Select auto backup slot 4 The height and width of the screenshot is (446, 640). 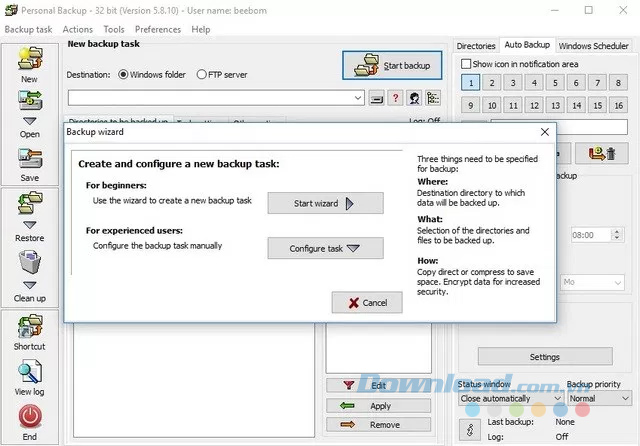click(534, 83)
